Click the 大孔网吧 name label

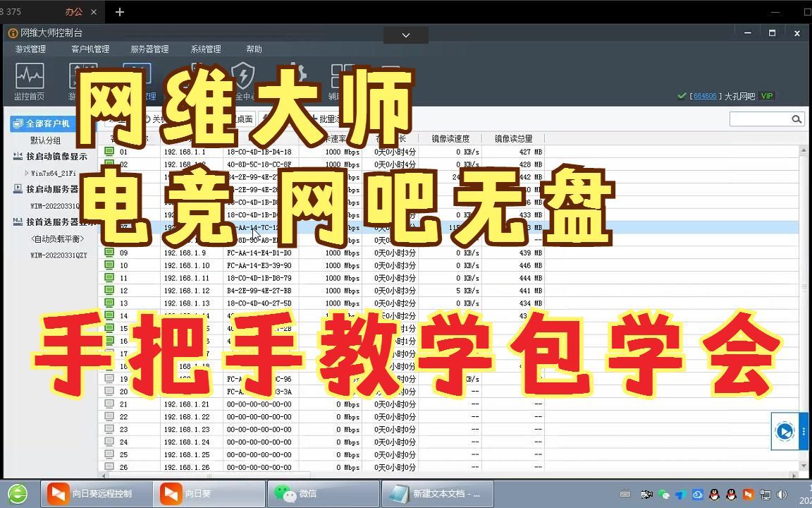click(739, 96)
